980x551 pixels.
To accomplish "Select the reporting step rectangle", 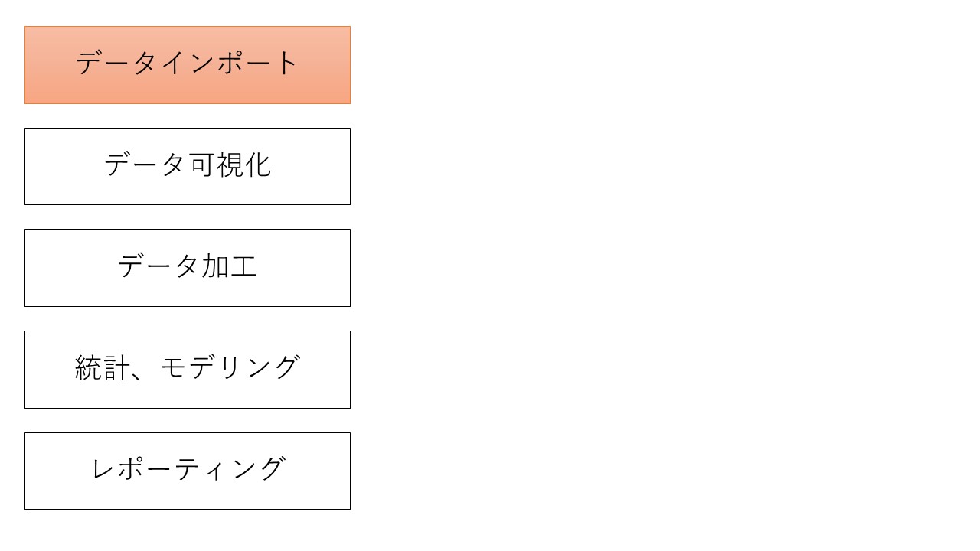I will tap(188, 471).
